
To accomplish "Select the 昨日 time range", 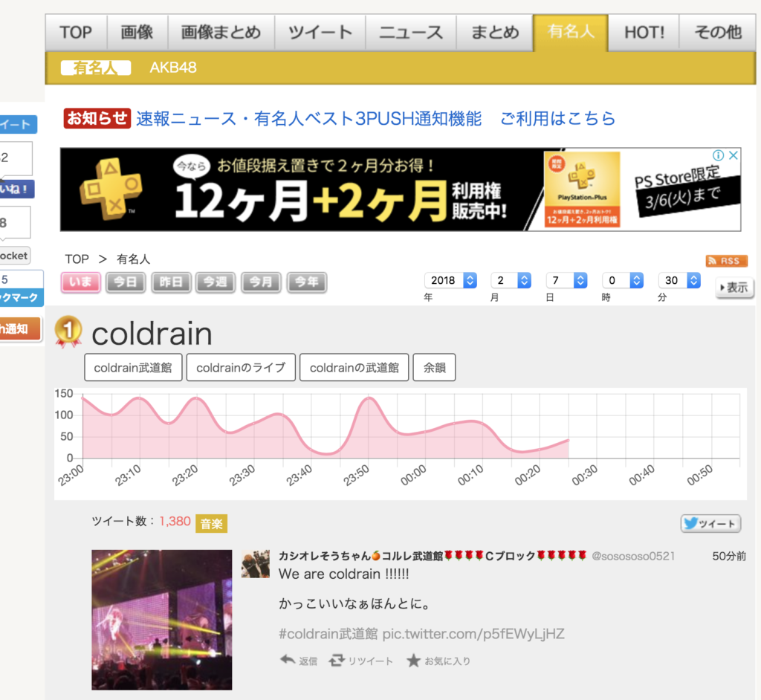I will [172, 282].
